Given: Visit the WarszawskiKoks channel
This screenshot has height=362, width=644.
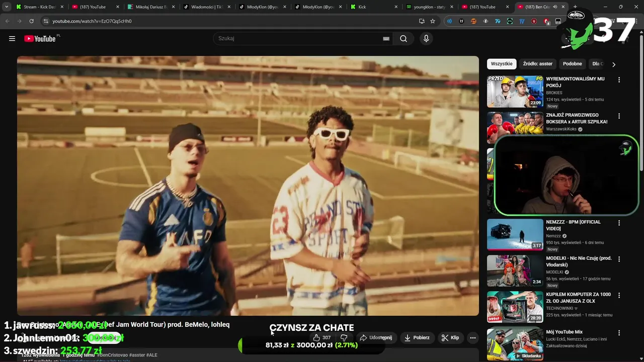Looking at the screenshot, I should 561,129.
